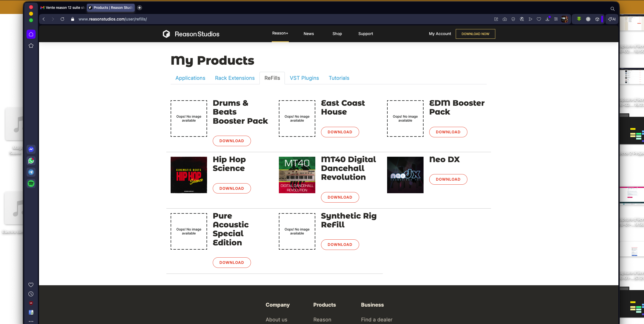Click the Reason Studios logo
The width and height of the screenshot is (644, 324).
point(191,34)
